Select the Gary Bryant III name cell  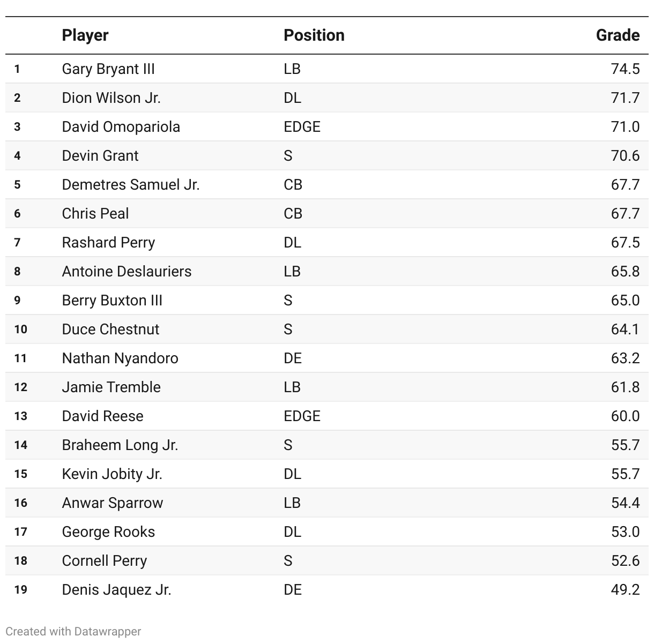(x=108, y=69)
